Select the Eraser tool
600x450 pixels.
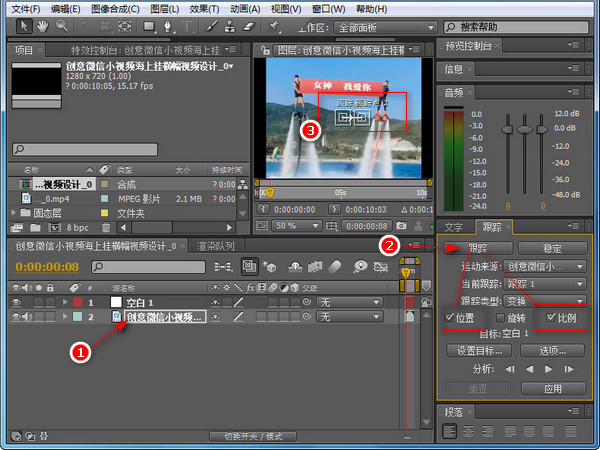coord(249,26)
